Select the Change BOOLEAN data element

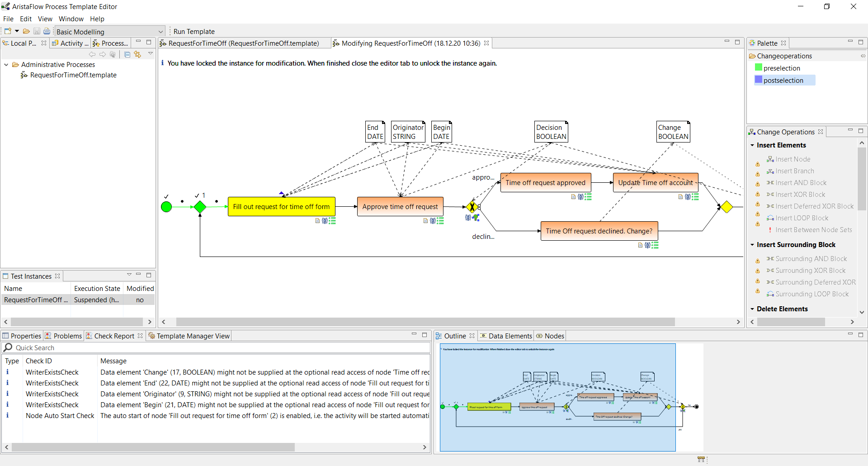(673, 132)
